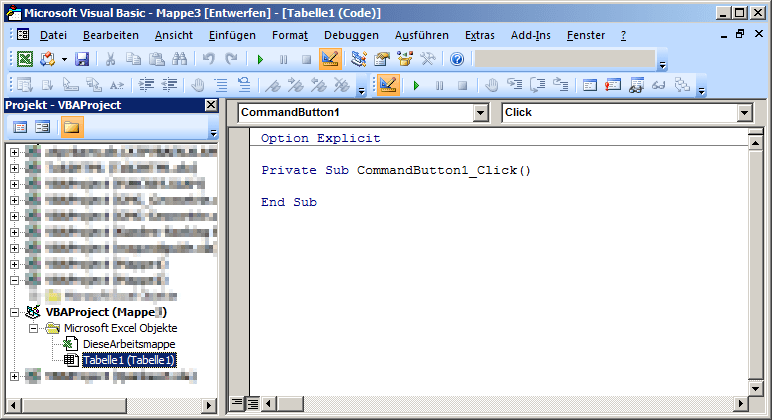Toggle Folders view in the Projekt panel

71,128
